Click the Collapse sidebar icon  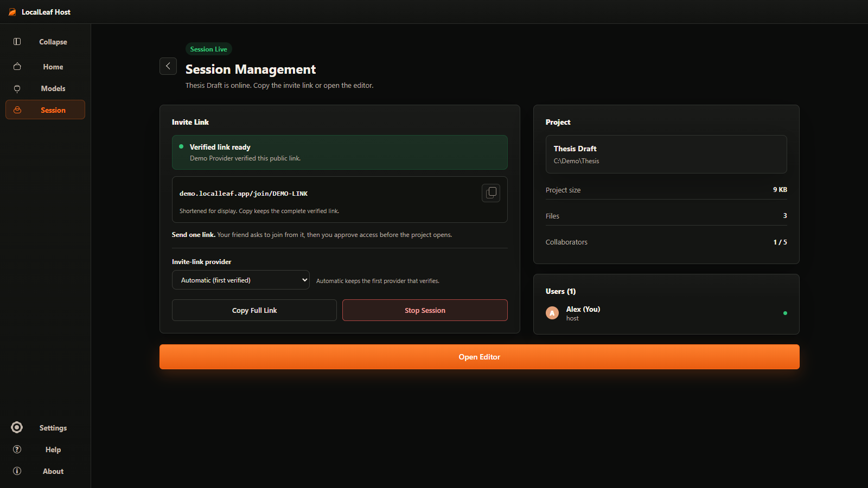click(x=17, y=42)
